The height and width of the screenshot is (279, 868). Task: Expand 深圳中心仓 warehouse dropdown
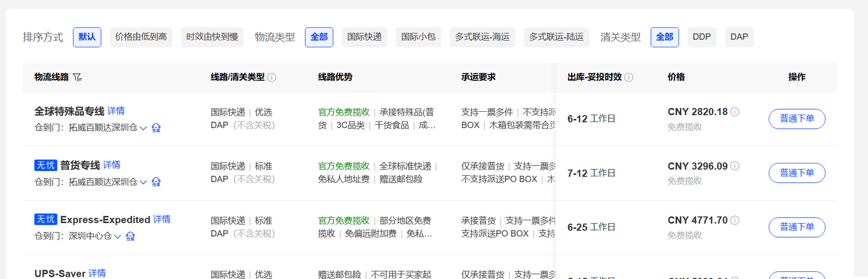click(x=117, y=237)
